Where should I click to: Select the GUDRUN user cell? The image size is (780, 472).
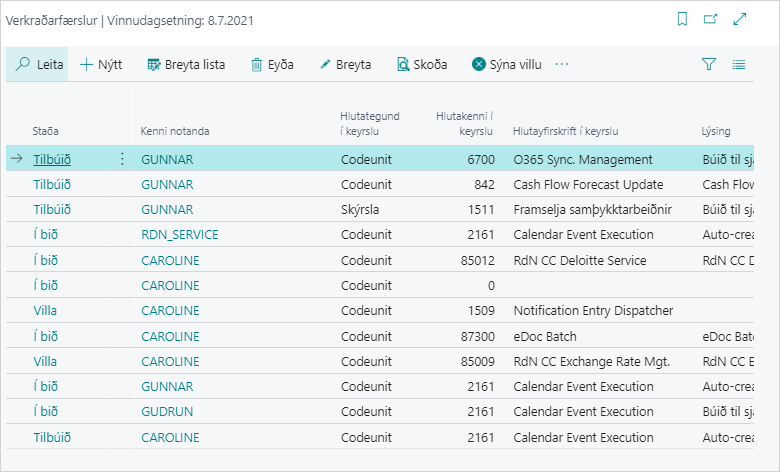coord(167,411)
